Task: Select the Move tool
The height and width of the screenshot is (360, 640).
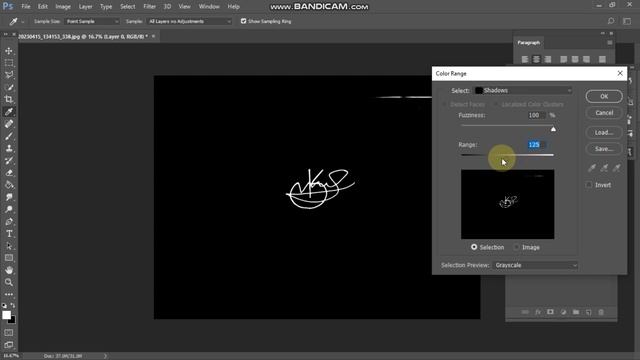Action: [x=9, y=51]
